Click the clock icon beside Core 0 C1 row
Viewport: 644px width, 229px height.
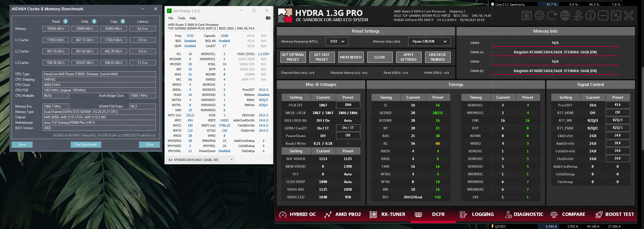493,4
